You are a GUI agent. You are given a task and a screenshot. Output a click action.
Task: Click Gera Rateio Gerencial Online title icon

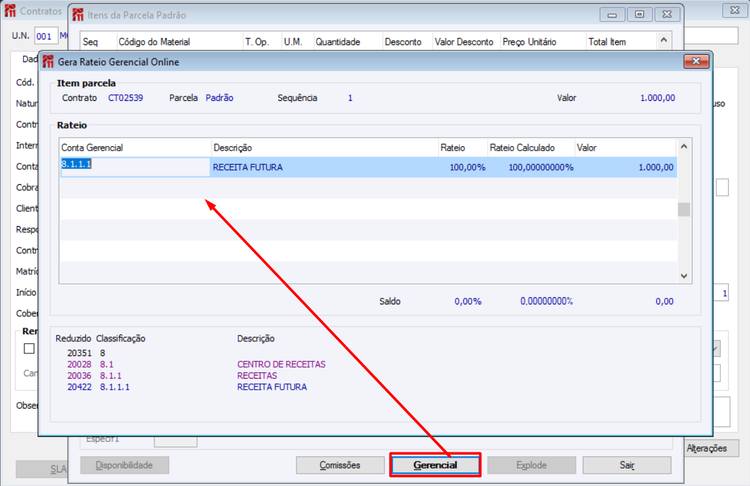tap(48, 62)
